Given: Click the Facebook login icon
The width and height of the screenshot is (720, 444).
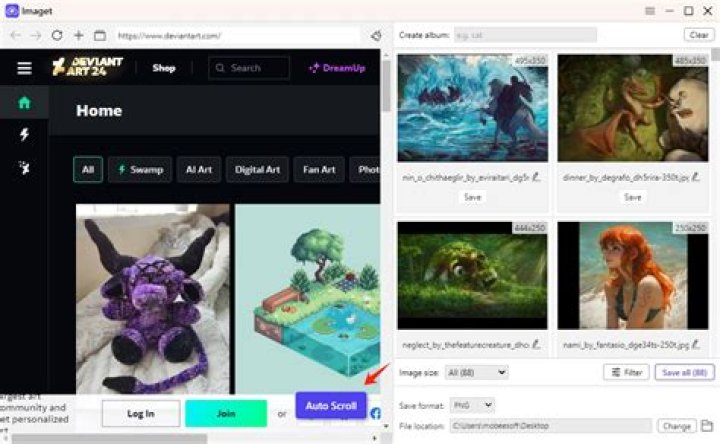Looking at the screenshot, I should click(375, 413).
